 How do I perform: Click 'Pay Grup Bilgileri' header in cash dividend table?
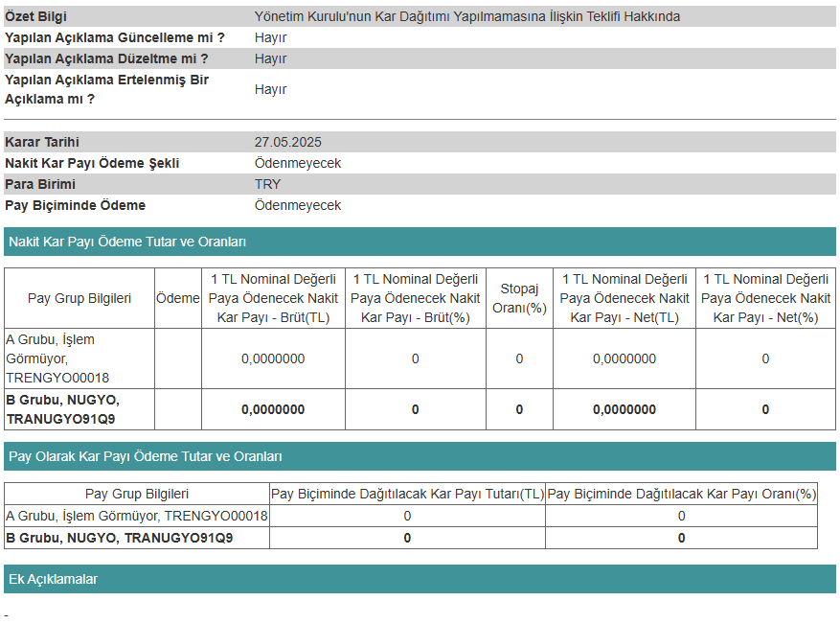(79, 298)
